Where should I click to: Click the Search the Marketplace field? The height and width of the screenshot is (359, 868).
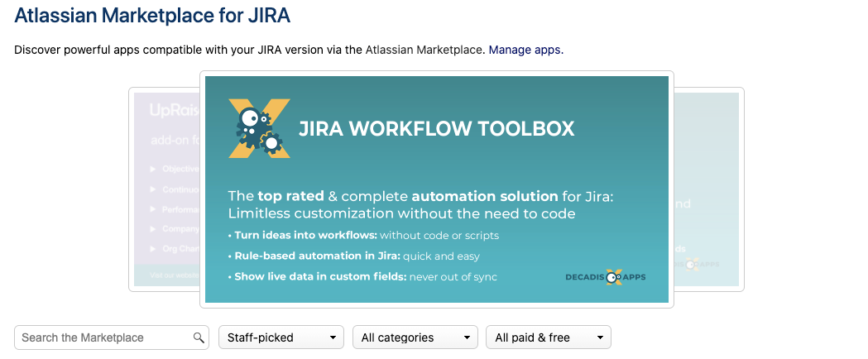click(111, 337)
